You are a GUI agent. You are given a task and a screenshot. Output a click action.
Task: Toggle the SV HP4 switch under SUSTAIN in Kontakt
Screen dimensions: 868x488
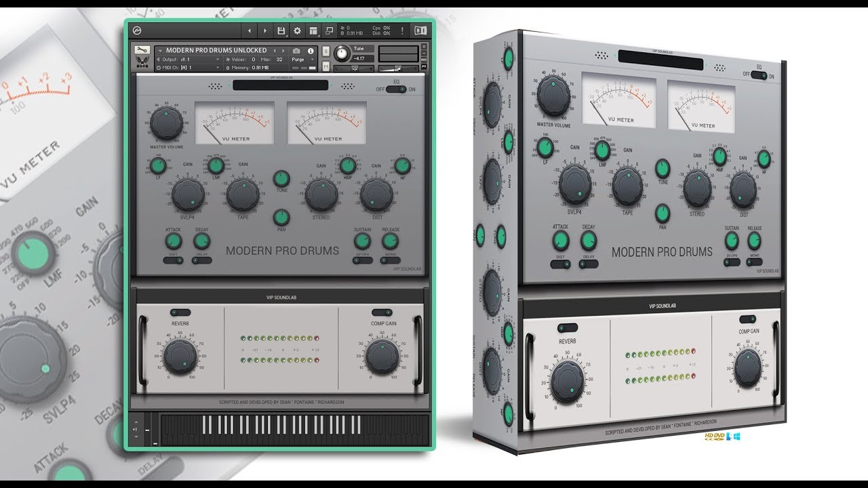363,260
